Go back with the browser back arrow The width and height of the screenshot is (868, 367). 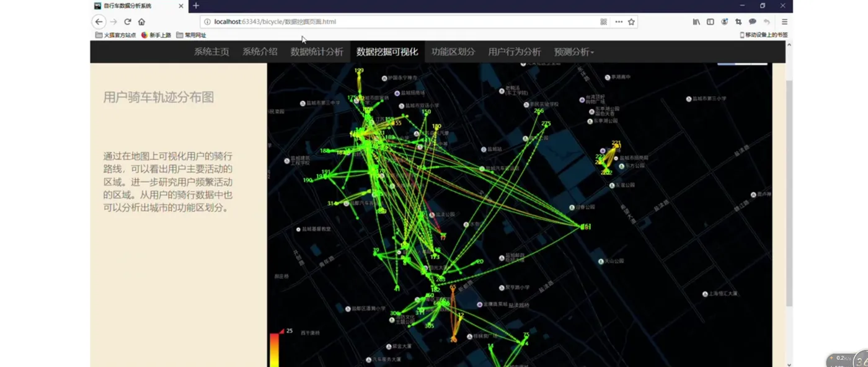(x=99, y=22)
